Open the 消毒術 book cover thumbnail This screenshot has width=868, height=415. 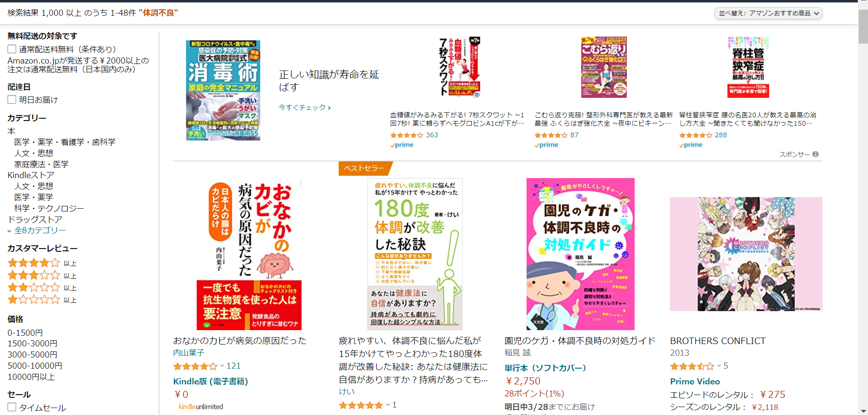(x=223, y=90)
